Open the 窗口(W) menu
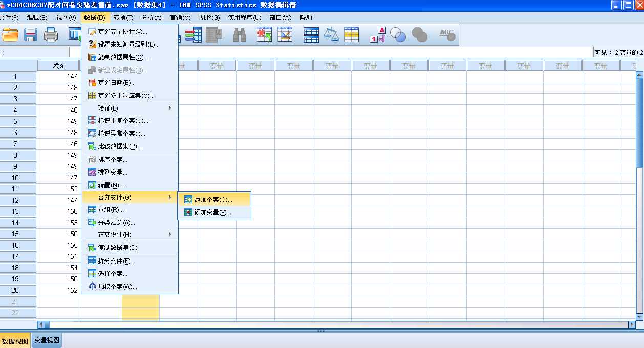The image size is (644, 348). coord(280,18)
